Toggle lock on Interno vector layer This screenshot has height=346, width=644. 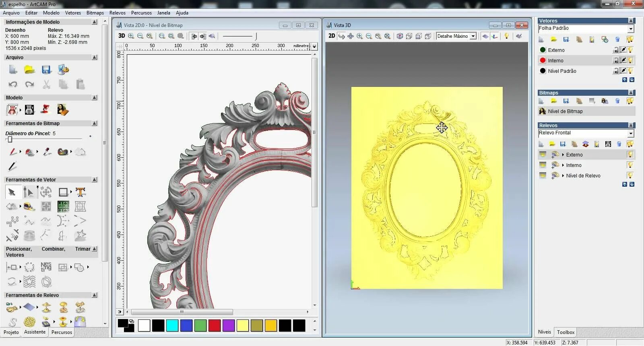coord(616,60)
